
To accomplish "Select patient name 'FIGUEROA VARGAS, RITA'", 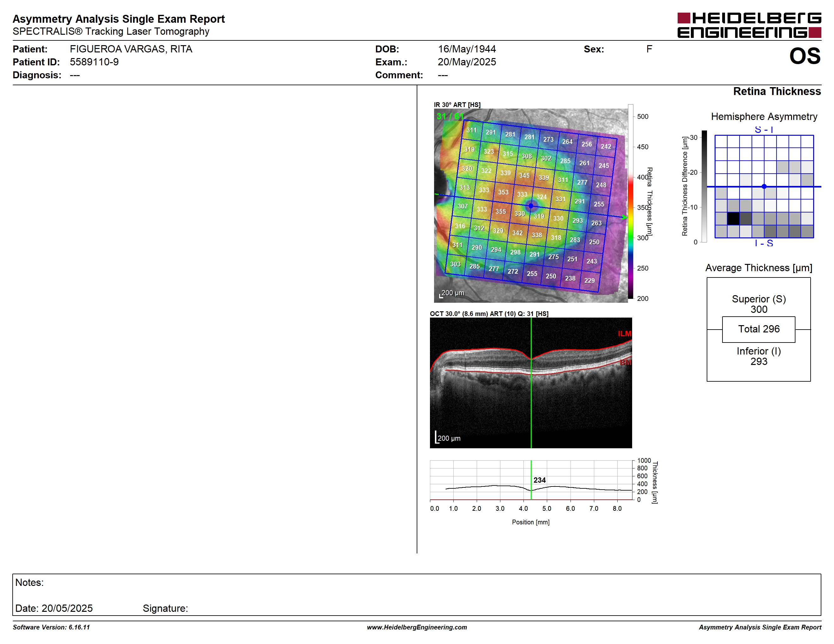I will point(131,49).
